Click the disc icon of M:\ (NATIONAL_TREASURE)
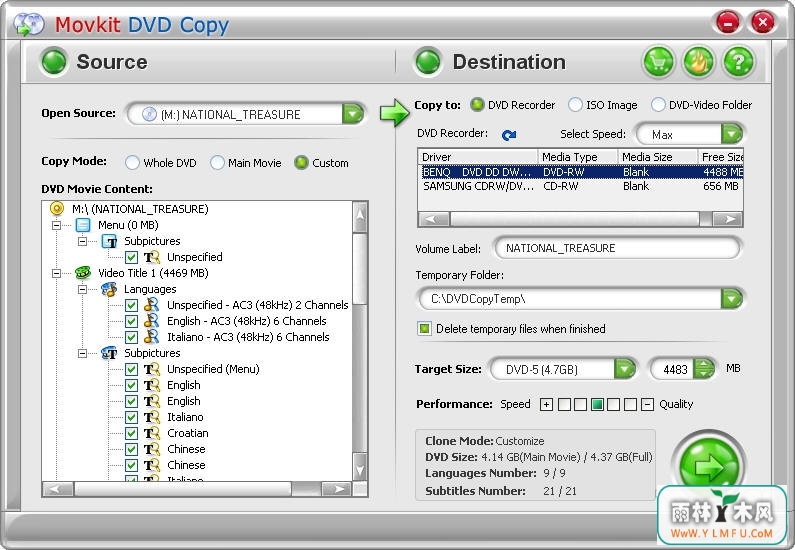The image size is (795, 550). click(x=57, y=208)
